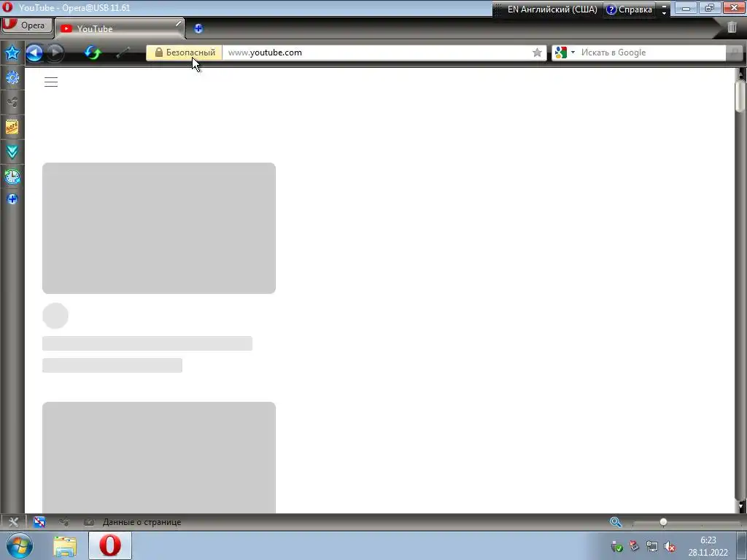Viewport: 747px width, 560px height.
Task: Click the scrollbar down arrow
Action: coord(740,506)
